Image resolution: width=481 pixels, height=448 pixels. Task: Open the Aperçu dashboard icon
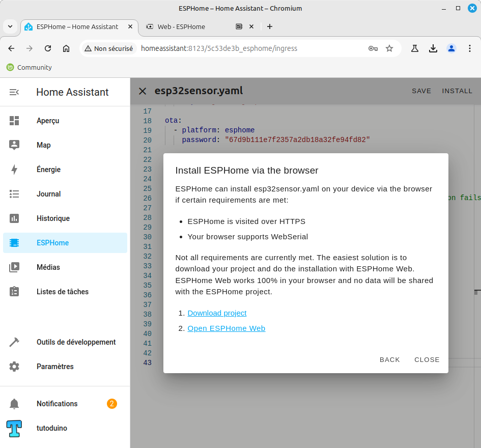pyautogui.click(x=14, y=121)
